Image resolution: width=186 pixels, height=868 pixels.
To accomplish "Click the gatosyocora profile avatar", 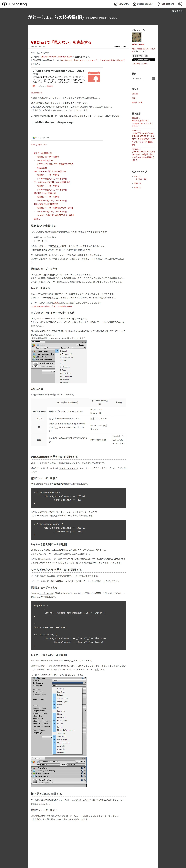I will [137, 37].
